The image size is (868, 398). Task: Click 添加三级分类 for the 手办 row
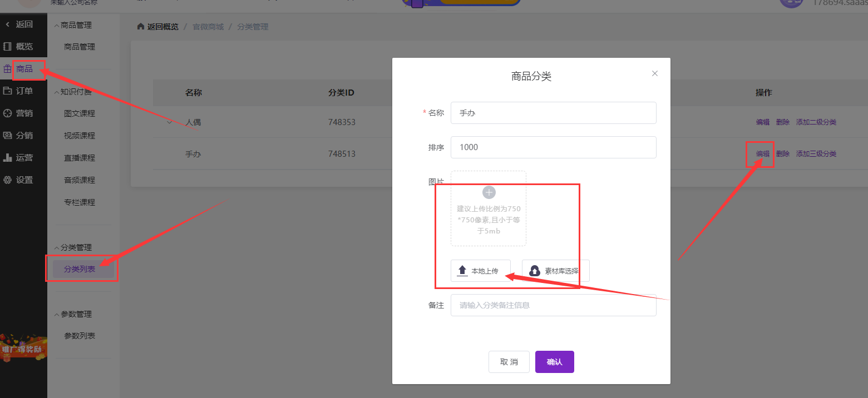tap(816, 154)
